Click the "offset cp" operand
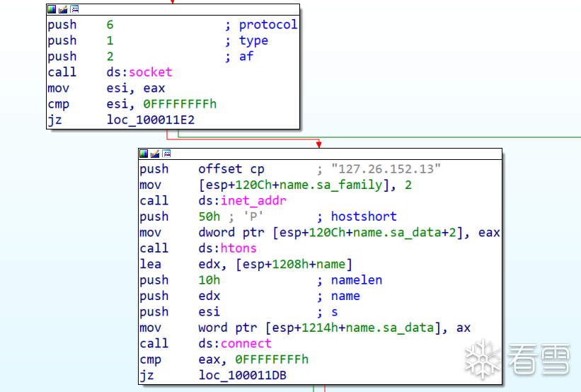The image size is (581, 392). pyautogui.click(x=231, y=169)
